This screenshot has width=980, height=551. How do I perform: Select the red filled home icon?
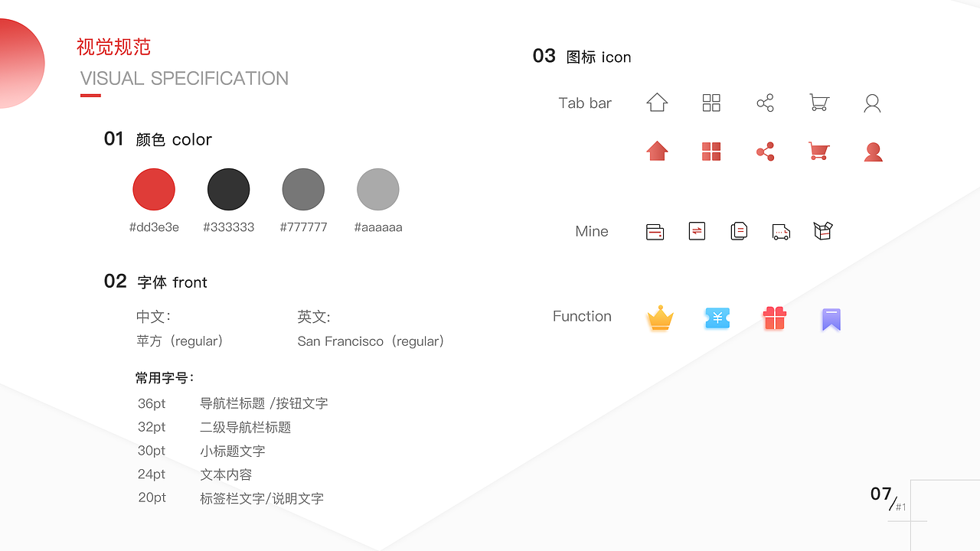point(657,151)
